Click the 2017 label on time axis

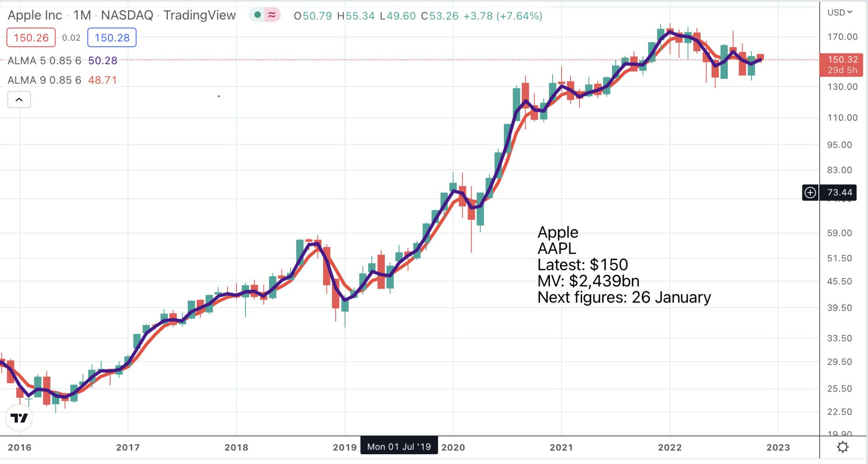click(x=128, y=447)
